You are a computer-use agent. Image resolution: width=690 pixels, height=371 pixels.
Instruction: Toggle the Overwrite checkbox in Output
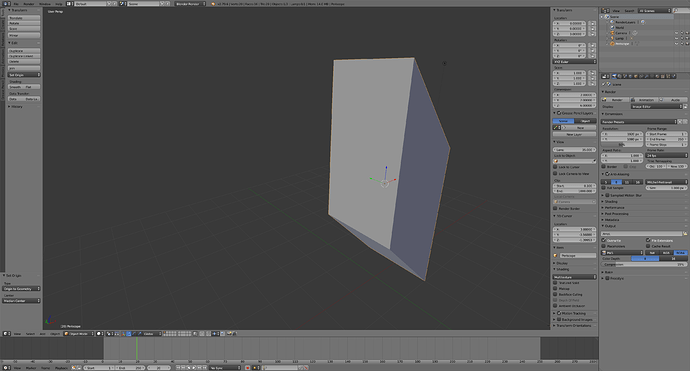coord(604,240)
